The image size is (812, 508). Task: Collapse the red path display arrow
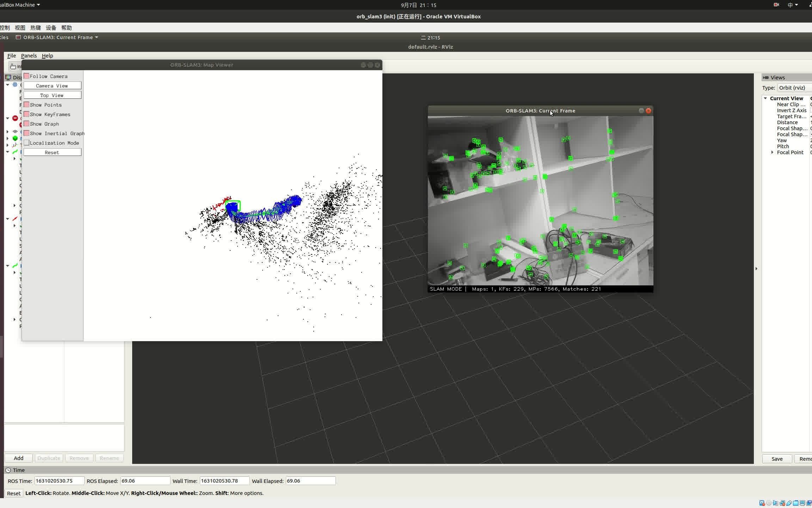7,219
